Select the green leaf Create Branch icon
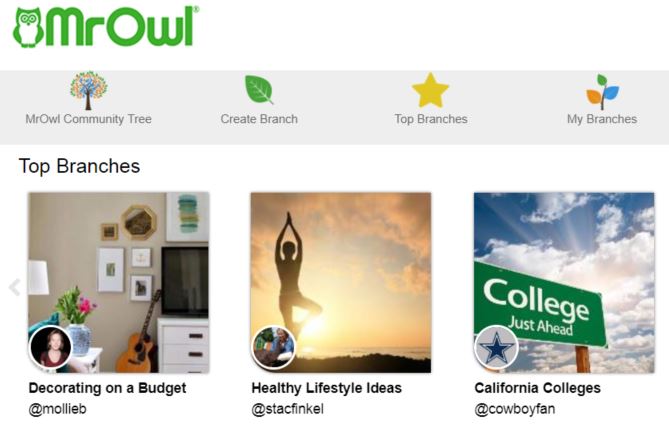The width and height of the screenshot is (669, 438). [x=259, y=90]
